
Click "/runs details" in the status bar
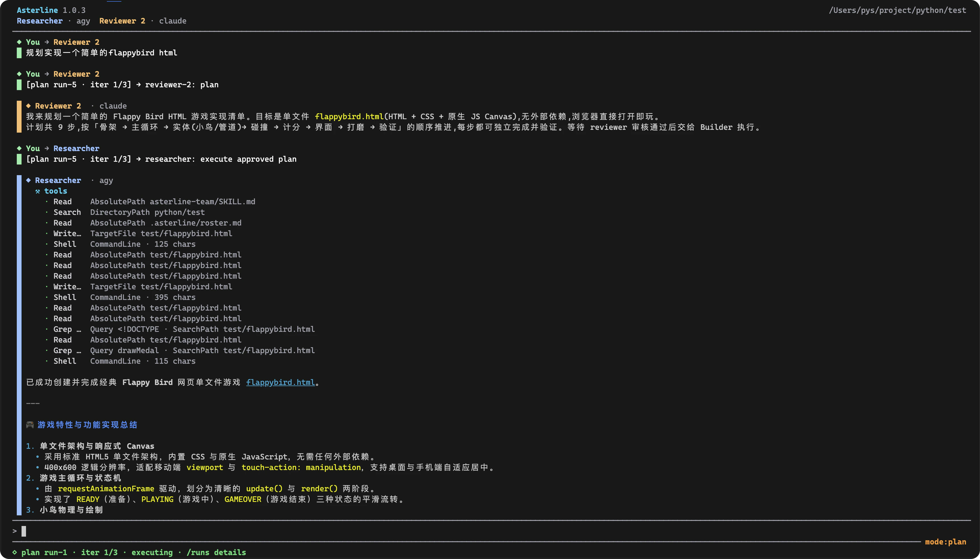[216, 553]
